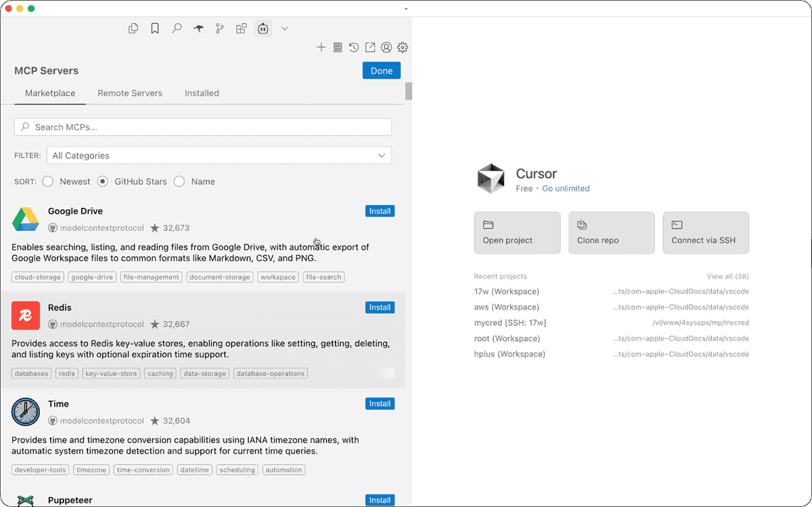Click the file-management tag
Image resolution: width=812 pixels, height=507 pixels.
pos(152,277)
